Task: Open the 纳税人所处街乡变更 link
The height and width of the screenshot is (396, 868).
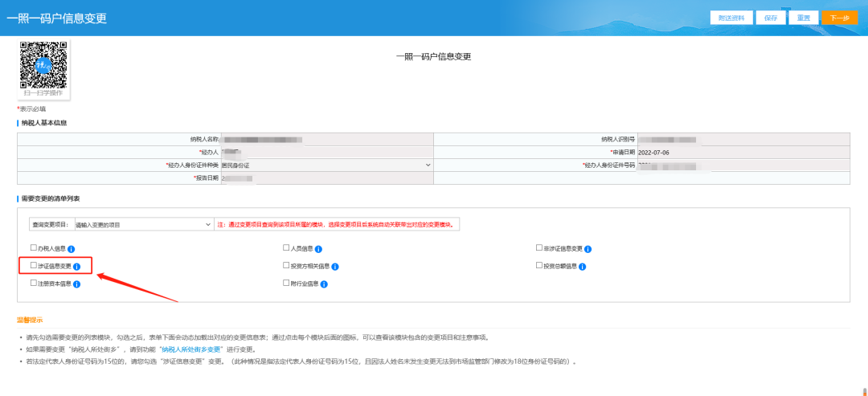Action: pos(193,350)
